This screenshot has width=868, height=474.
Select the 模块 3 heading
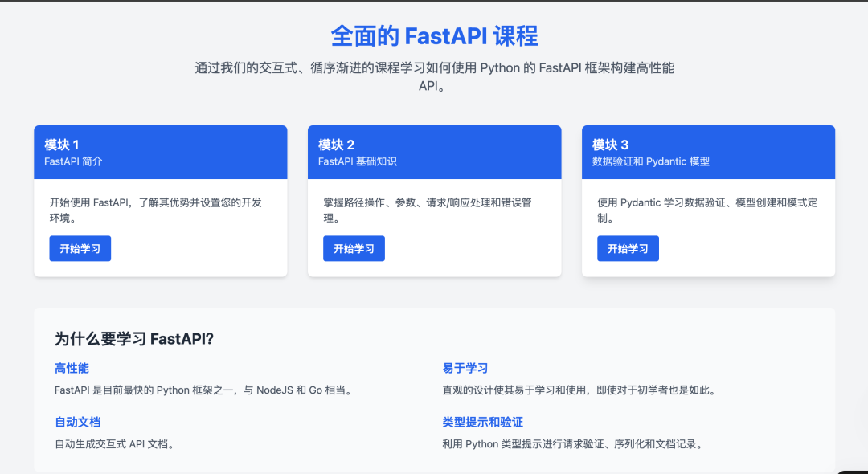point(610,145)
